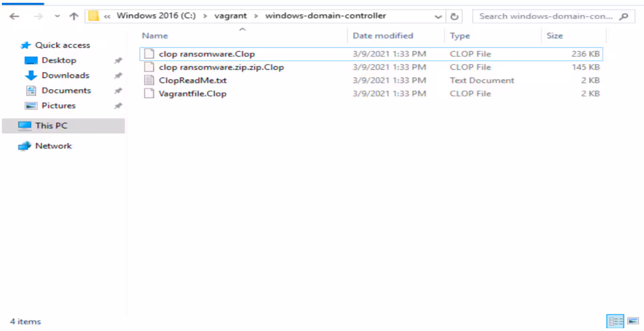Sort files by Date modified column
The image size is (644, 331).
pos(383,36)
